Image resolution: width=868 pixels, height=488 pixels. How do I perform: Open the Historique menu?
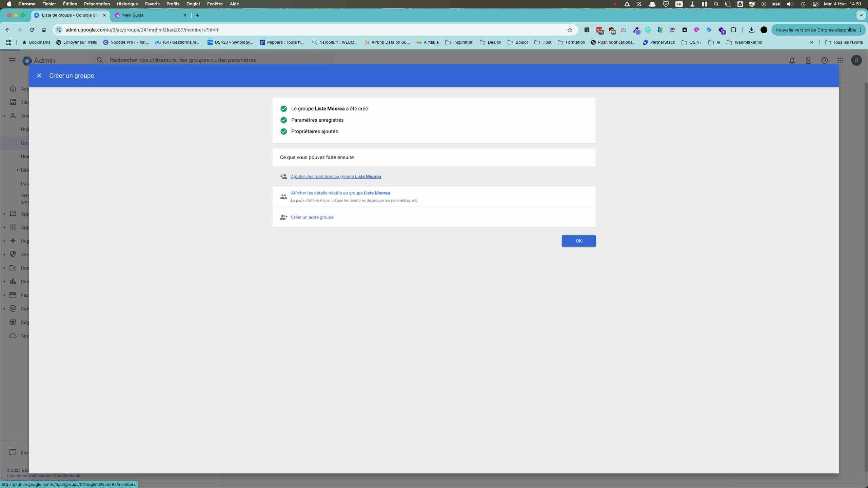(x=127, y=4)
